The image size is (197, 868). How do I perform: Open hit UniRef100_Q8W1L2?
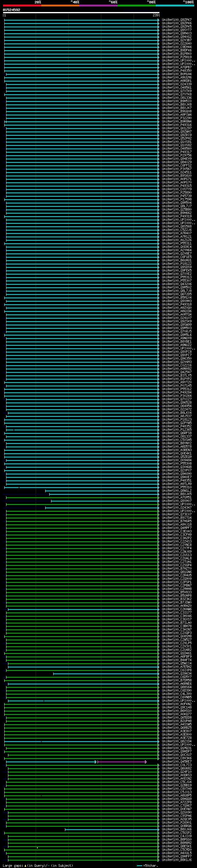click(x=177, y=491)
